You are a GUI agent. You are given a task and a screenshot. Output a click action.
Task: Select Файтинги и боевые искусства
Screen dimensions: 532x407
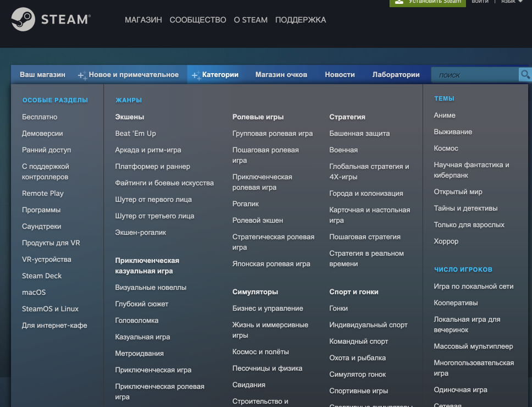coord(164,183)
